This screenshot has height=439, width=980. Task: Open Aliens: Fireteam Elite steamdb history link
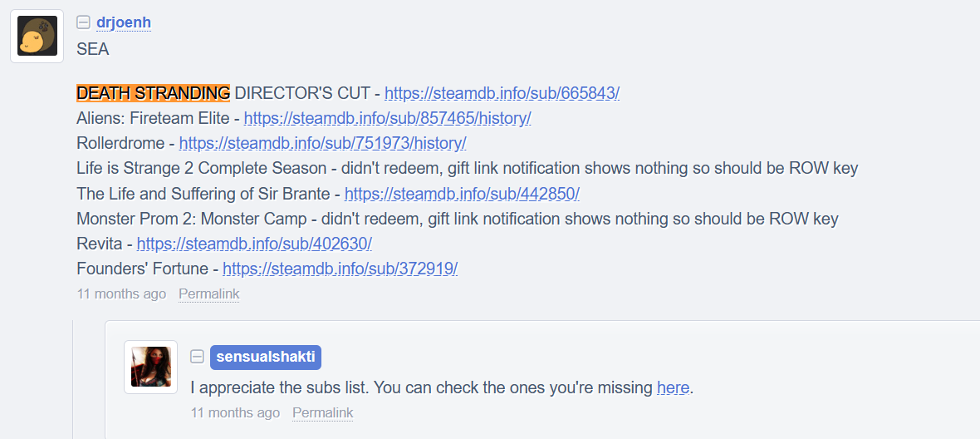[x=387, y=118]
